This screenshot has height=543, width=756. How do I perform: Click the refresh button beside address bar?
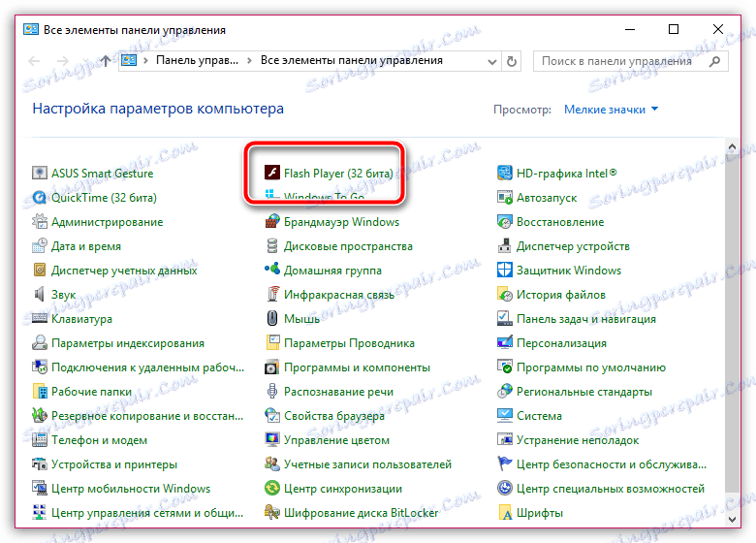pyautogui.click(x=511, y=61)
